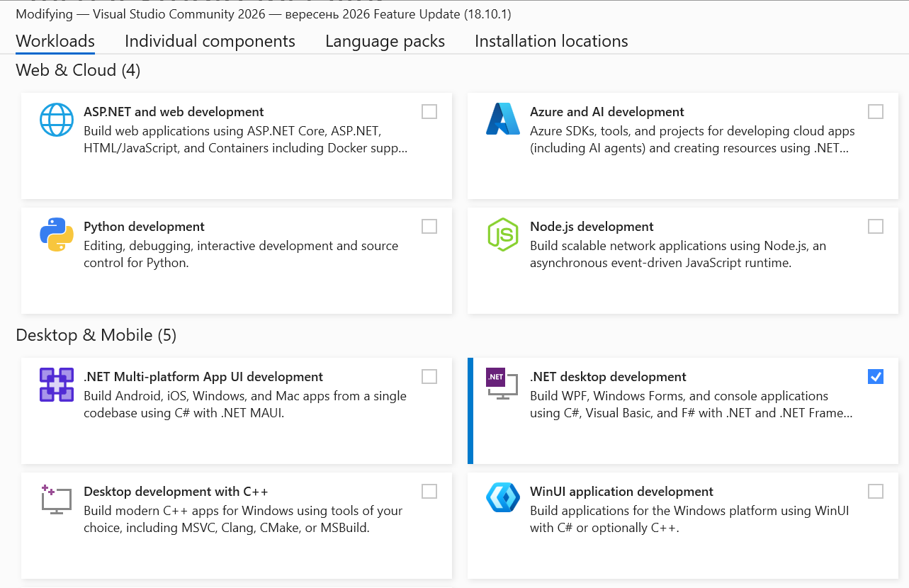Click C++ description 'Build modern C++ apps'

click(243, 519)
